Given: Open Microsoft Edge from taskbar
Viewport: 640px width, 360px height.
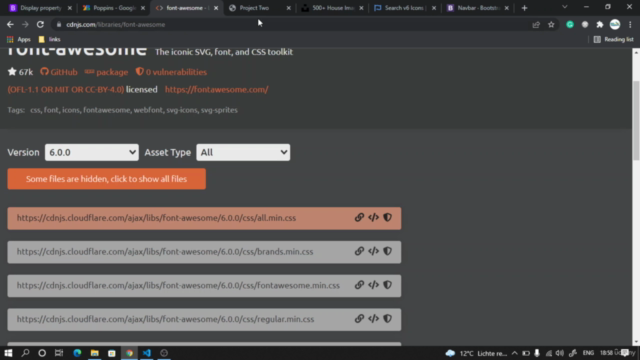Looking at the screenshot, I should pos(77,353).
